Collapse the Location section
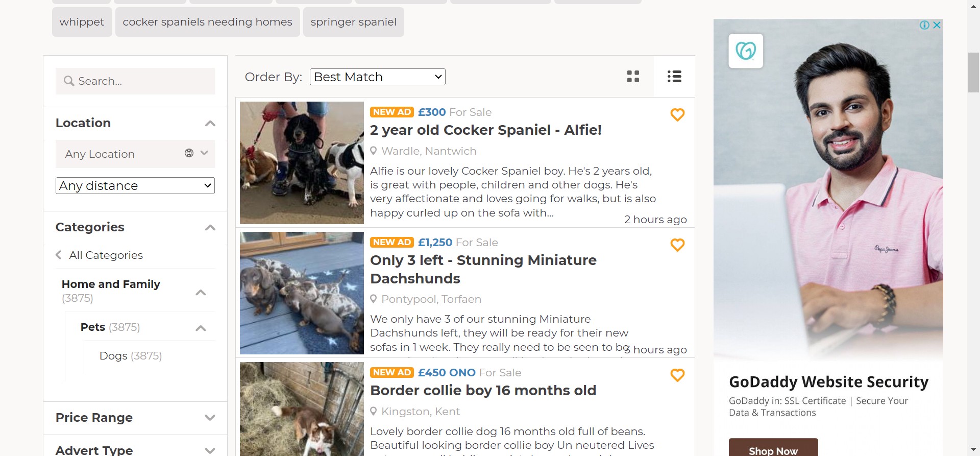This screenshot has height=456, width=980. 210,124
